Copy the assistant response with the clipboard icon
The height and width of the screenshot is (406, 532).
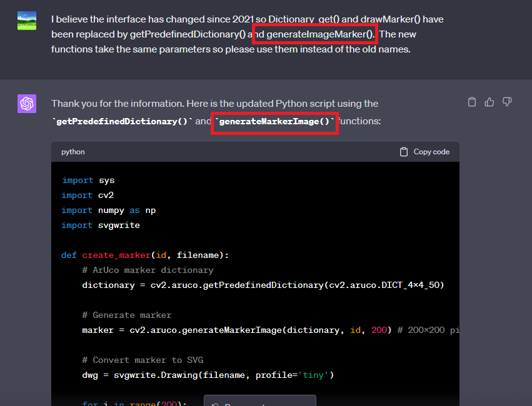tap(472, 102)
